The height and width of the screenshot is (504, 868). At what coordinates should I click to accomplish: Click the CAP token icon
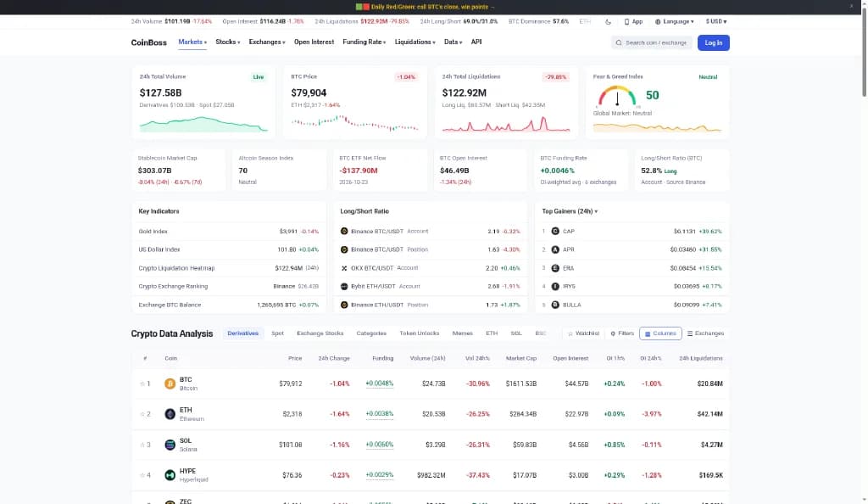coord(555,231)
